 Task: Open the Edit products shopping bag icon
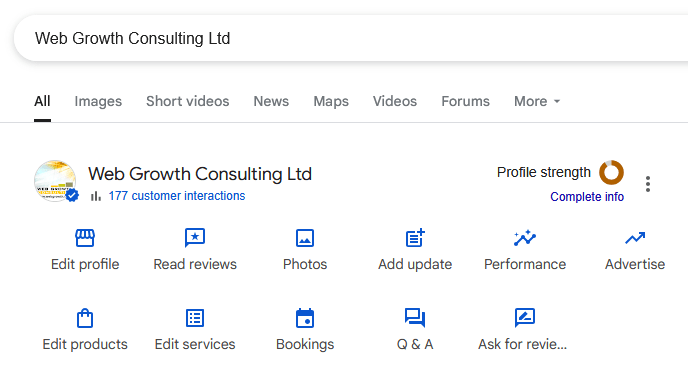tap(85, 318)
